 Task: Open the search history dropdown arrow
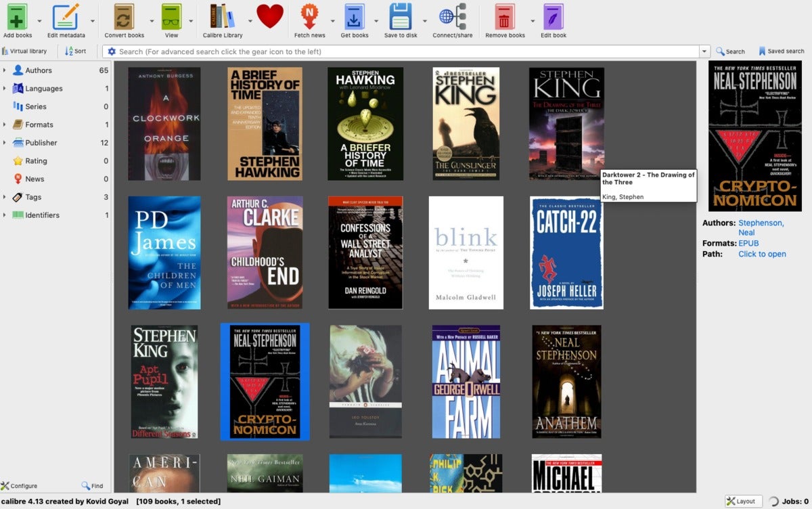click(x=705, y=51)
